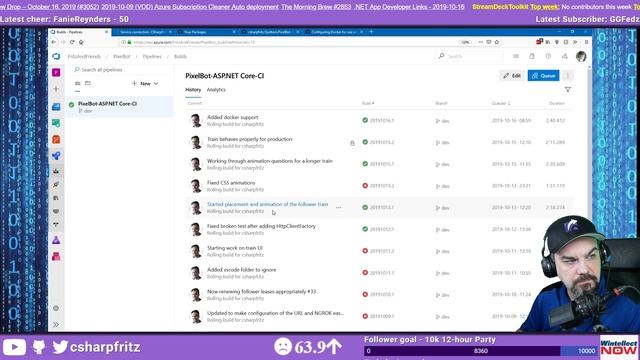Open 'Fixed CSS animations' build
The width and height of the screenshot is (640, 360).
tap(231, 182)
